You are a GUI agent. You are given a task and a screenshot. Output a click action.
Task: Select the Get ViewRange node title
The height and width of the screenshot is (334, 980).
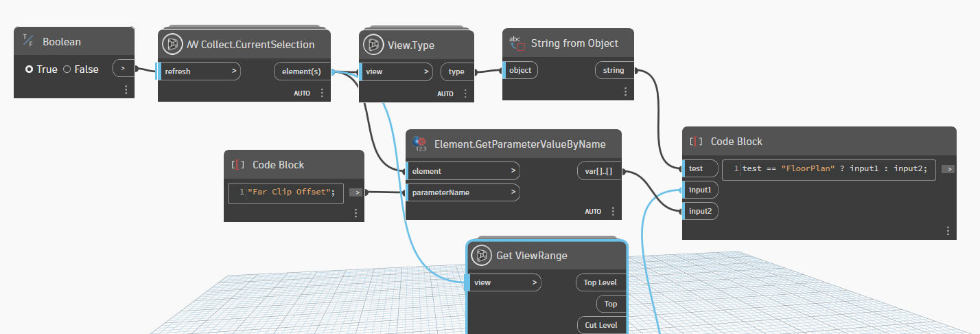point(531,256)
